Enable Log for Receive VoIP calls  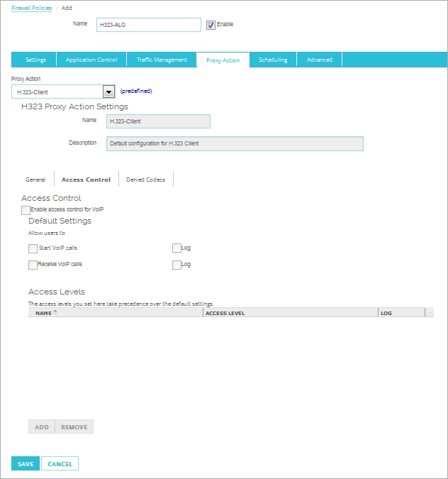point(177,265)
